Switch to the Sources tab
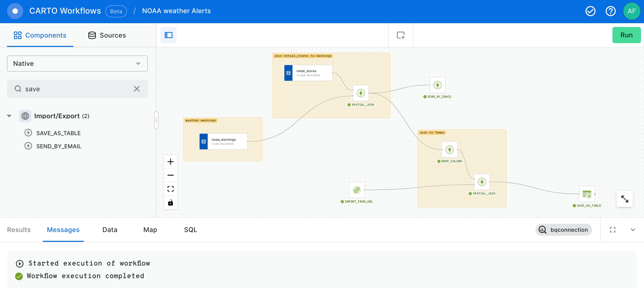 pyautogui.click(x=107, y=35)
